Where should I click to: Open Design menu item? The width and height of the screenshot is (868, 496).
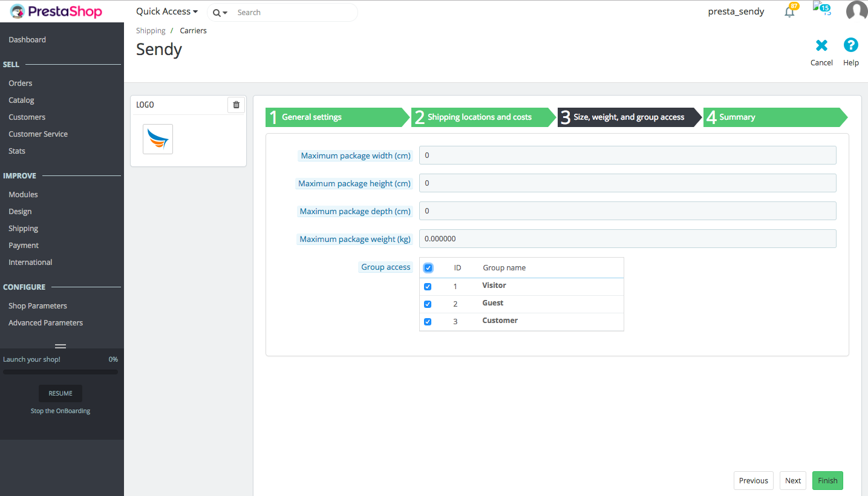(20, 211)
